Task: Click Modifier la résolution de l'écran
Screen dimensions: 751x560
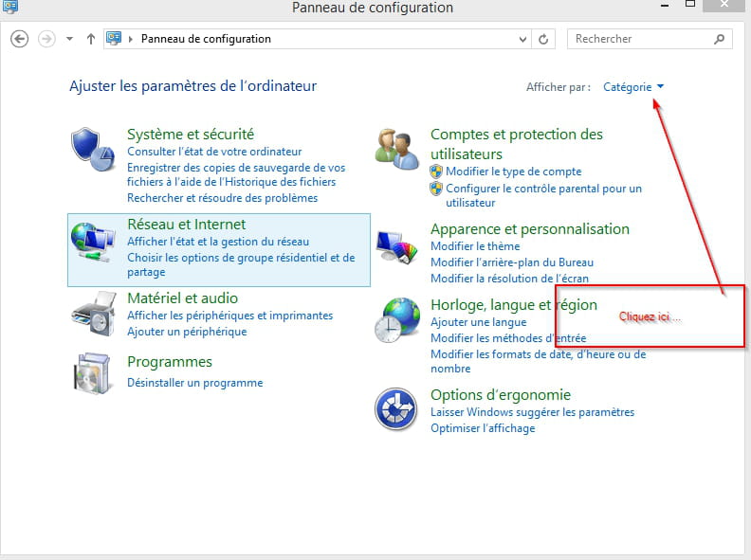Action: tap(509, 278)
